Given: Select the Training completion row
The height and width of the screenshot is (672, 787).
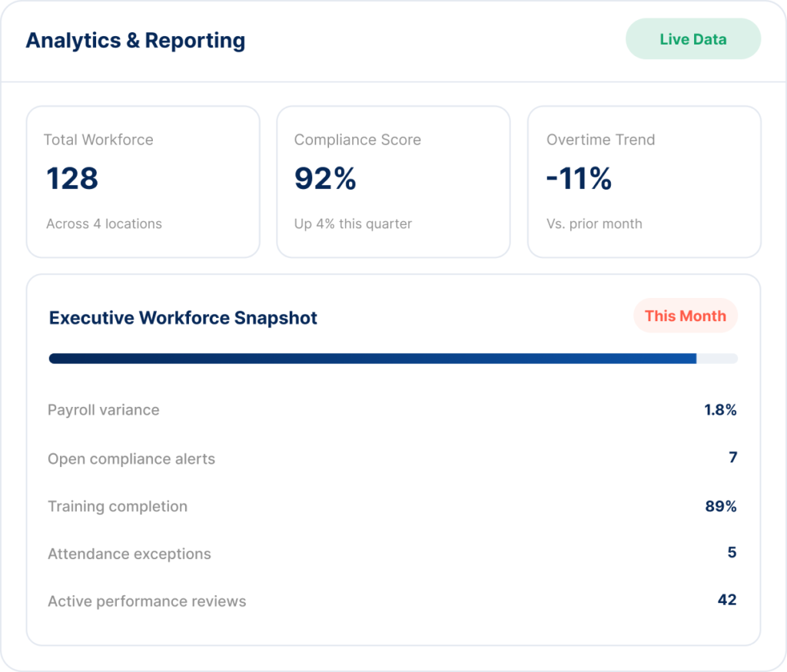Looking at the screenshot, I should point(393,506).
